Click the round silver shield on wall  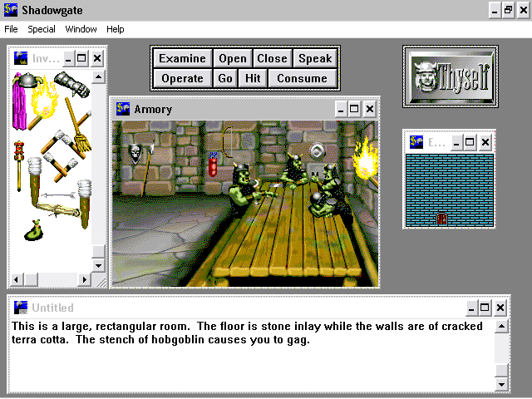(318, 151)
